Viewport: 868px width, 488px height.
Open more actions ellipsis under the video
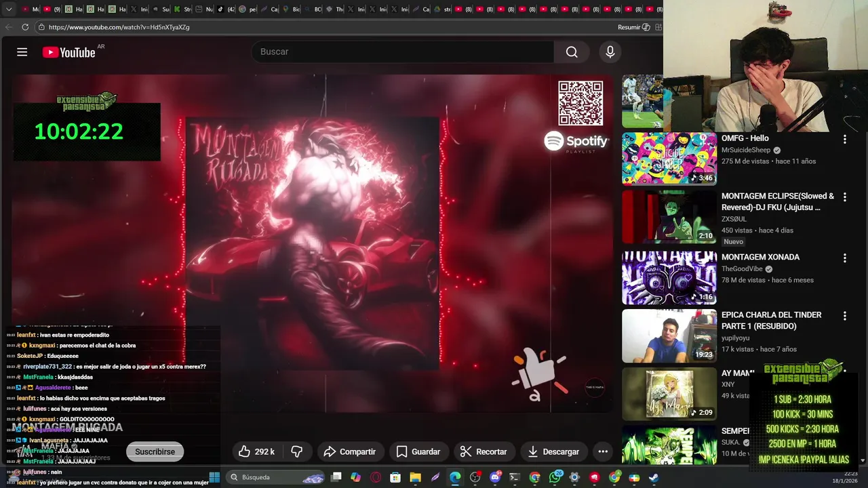[603, 451]
